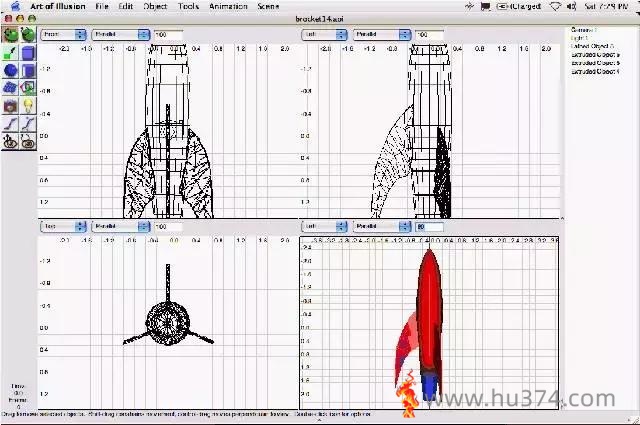Select Light 1 in the object list
640x425 pixels.
click(580, 38)
